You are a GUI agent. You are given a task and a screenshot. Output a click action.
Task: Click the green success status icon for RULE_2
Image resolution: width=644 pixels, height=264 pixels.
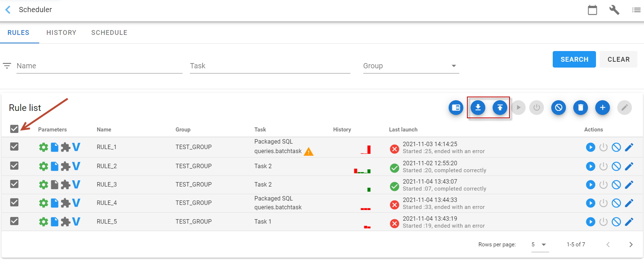click(394, 168)
